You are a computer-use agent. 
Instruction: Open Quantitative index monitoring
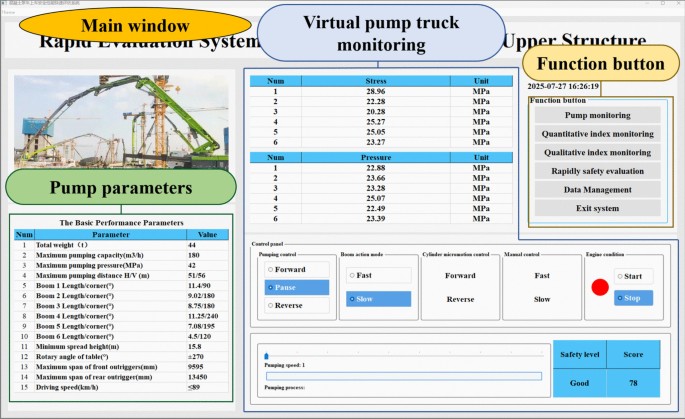tap(597, 134)
